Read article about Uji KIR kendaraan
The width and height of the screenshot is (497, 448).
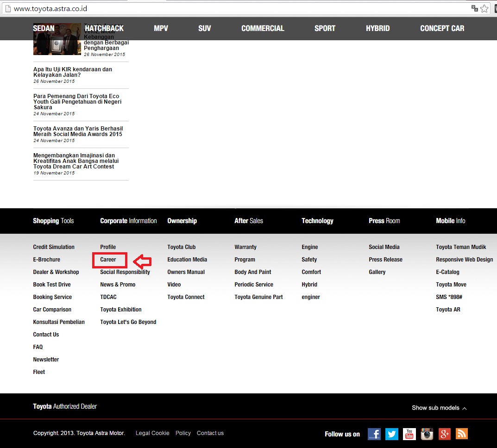[73, 72]
